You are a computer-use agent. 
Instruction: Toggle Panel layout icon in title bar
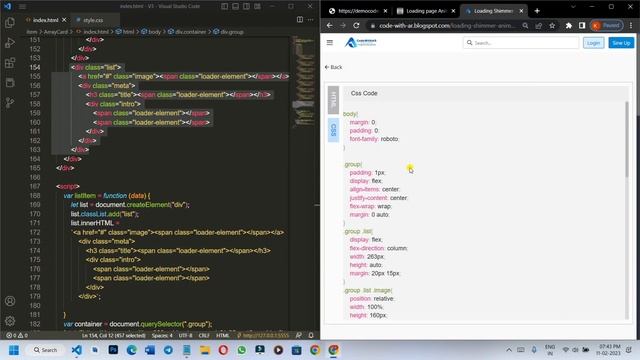click(236, 6)
